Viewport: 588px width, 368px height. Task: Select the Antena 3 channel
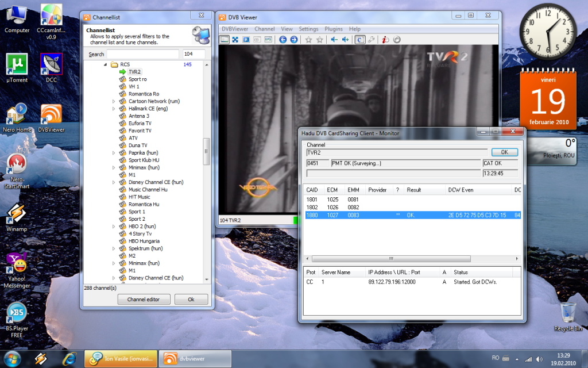(138, 116)
